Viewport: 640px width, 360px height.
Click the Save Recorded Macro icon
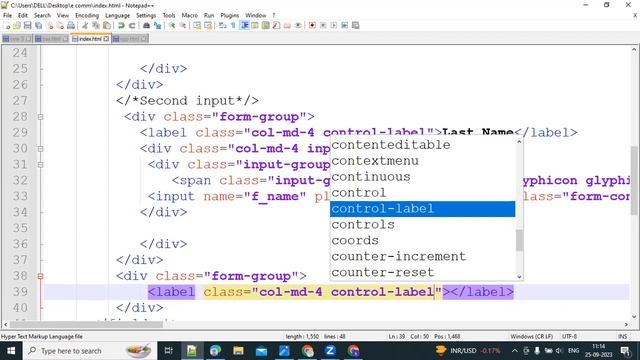point(356,25)
